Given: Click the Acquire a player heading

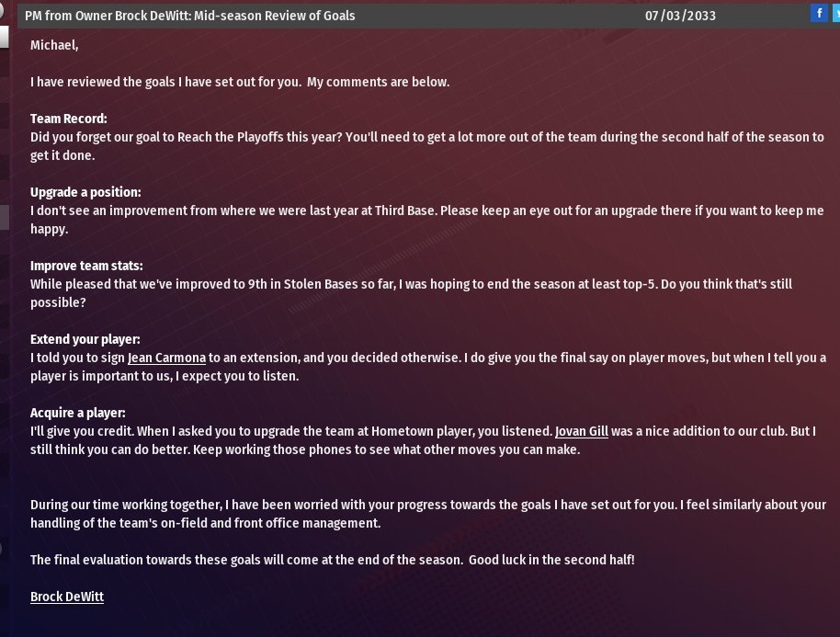Looking at the screenshot, I should pos(77,413).
